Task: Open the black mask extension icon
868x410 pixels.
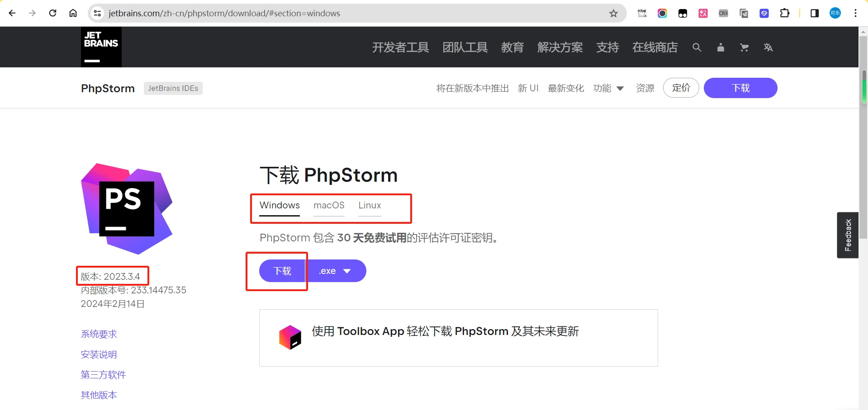Action: click(683, 13)
